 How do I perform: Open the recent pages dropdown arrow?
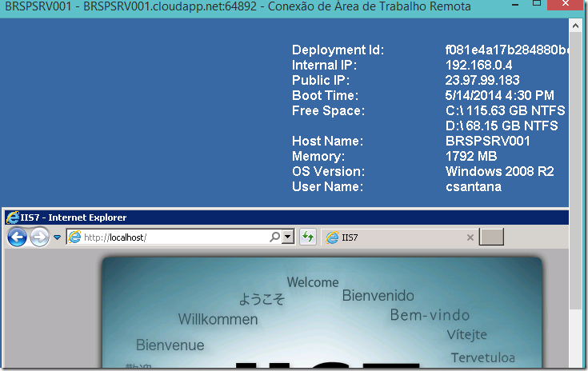coord(57,237)
